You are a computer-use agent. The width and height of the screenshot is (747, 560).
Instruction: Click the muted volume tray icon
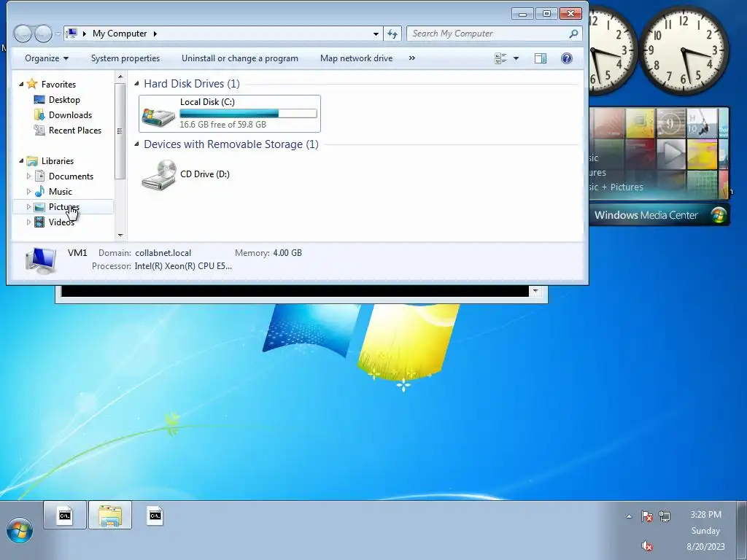click(x=646, y=545)
